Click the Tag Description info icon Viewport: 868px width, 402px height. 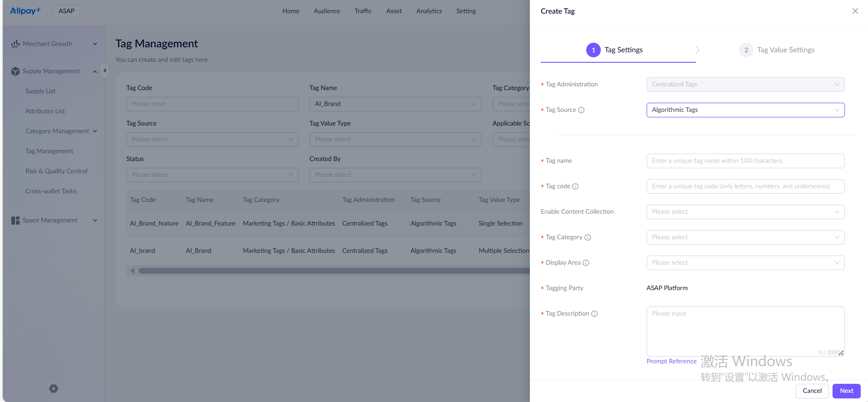pos(594,314)
